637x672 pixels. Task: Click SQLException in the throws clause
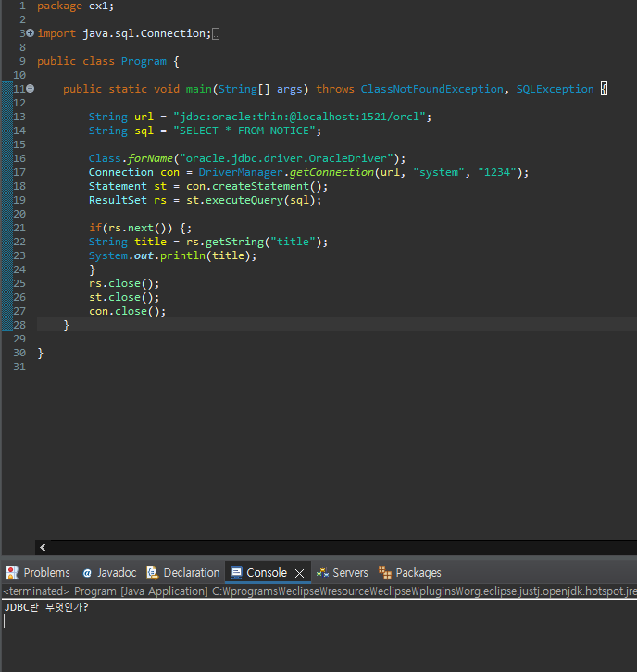(555, 89)
